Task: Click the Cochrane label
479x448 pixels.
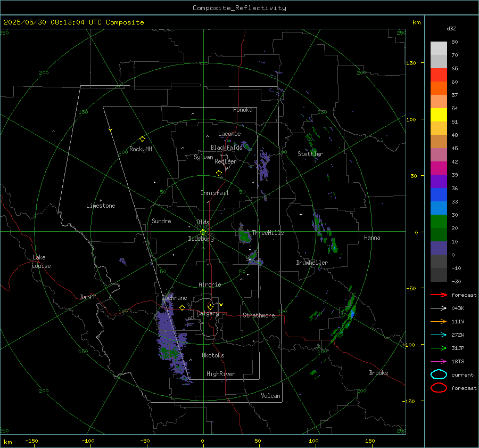Action: pyautogui.click(x=174, y=298)
